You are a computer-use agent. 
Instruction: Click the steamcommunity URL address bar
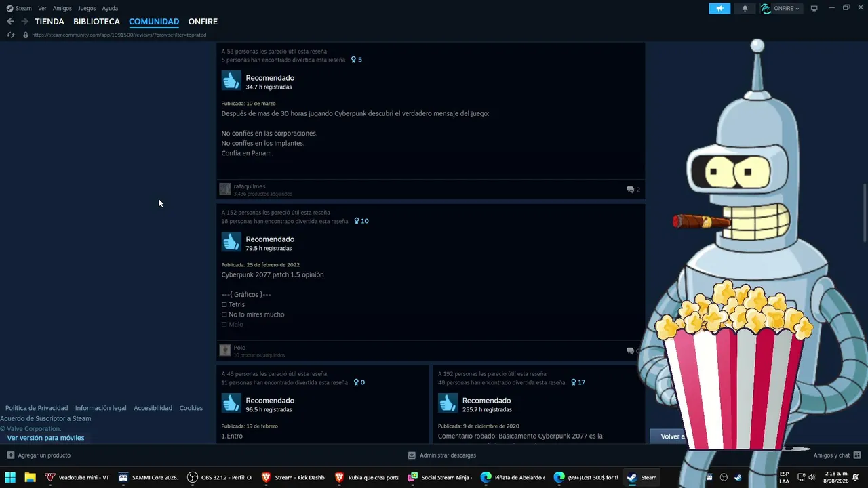coord(119,35)
